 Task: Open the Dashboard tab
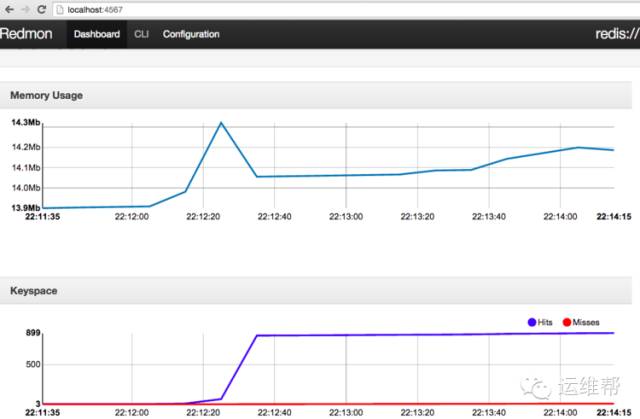click(97, 34)
